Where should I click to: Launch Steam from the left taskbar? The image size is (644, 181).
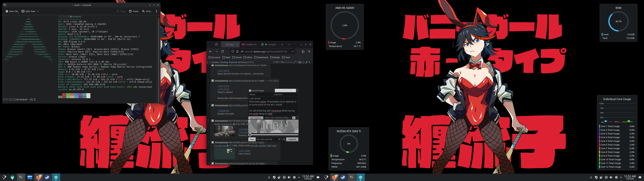click(47, 177)
